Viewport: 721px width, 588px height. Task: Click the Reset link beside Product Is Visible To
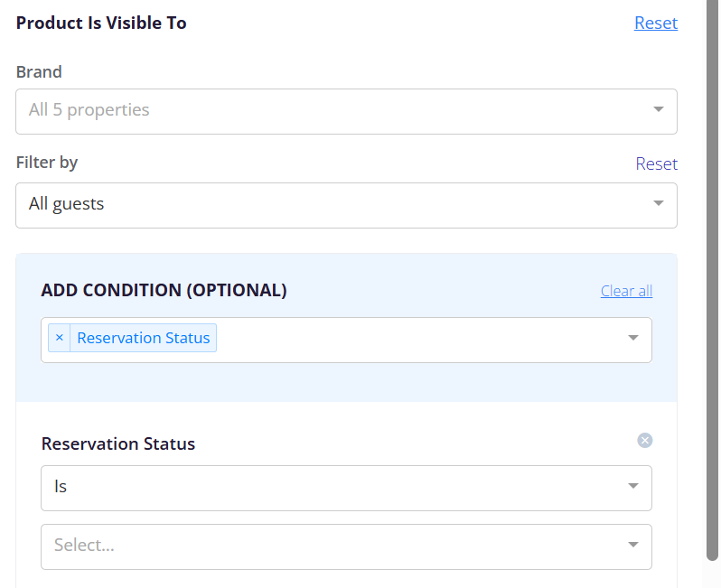(x=656, y=23)
